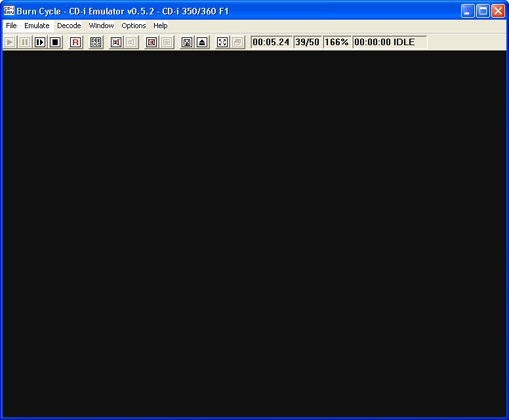Click the 166% speed indicator

coord(336,42)
